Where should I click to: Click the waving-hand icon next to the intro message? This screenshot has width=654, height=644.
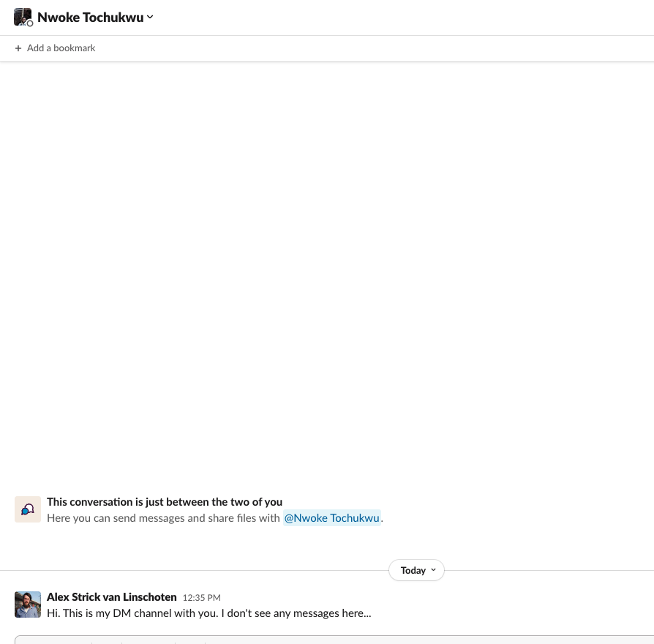[28, 509]
